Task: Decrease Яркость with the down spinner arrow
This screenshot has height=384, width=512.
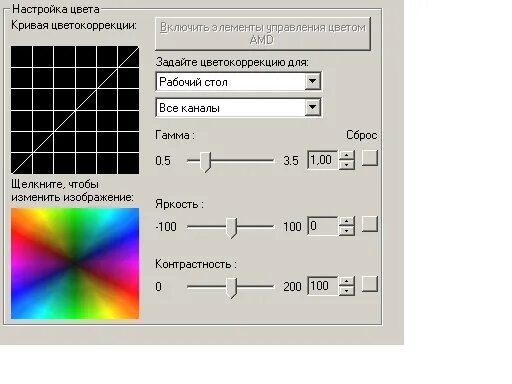Action: pyautogui.click(x=347, y=231)
